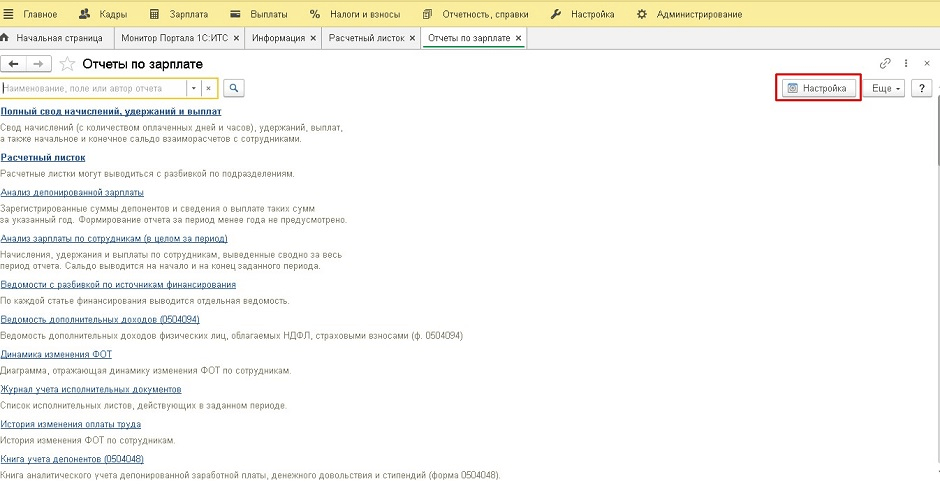
Task: Click the magnifier search button
Action: point(234,88)
